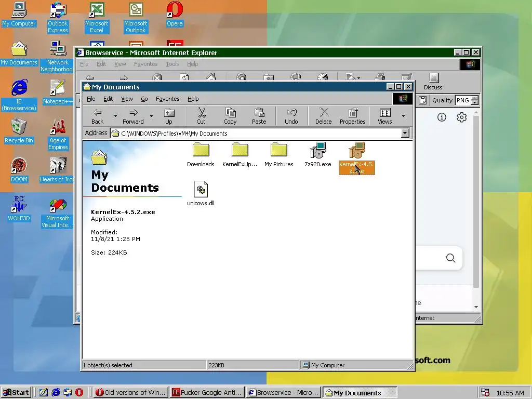Open Properties for selected file
532x399 pixels.
coord(353,116)
